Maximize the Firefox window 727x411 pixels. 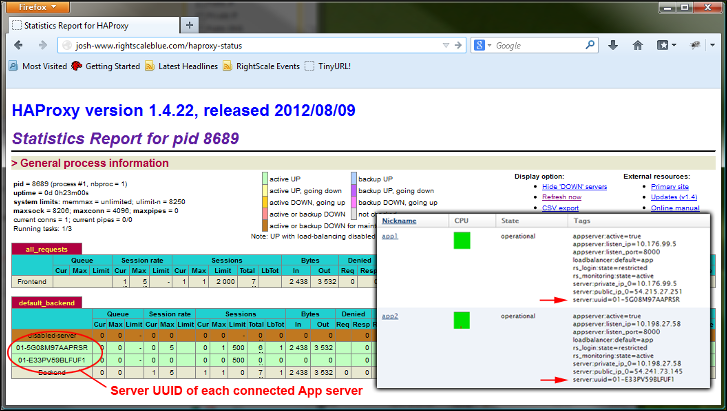[684, 7]
